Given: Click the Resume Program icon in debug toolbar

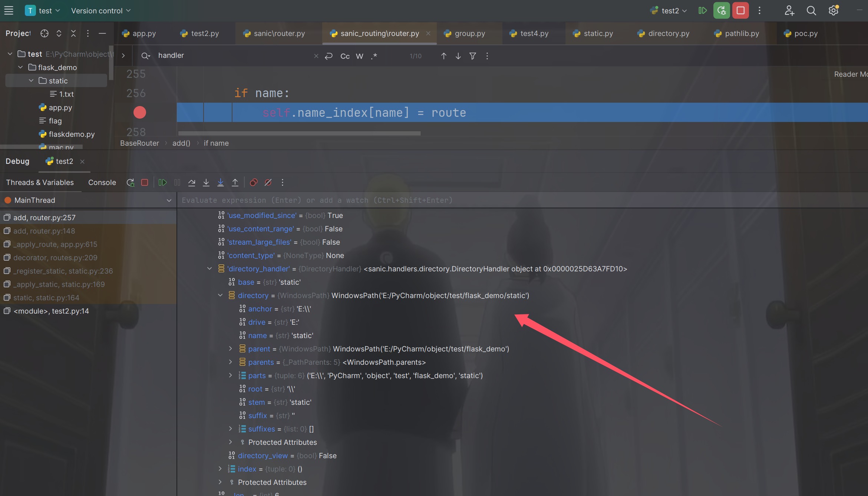Looking at the screenshot, I should pos(162,182).
